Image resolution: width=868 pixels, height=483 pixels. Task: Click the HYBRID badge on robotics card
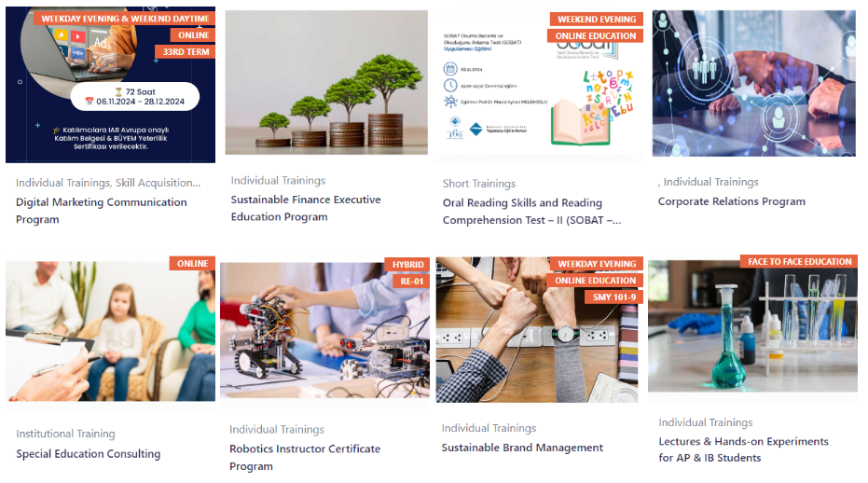pos(407,264)
